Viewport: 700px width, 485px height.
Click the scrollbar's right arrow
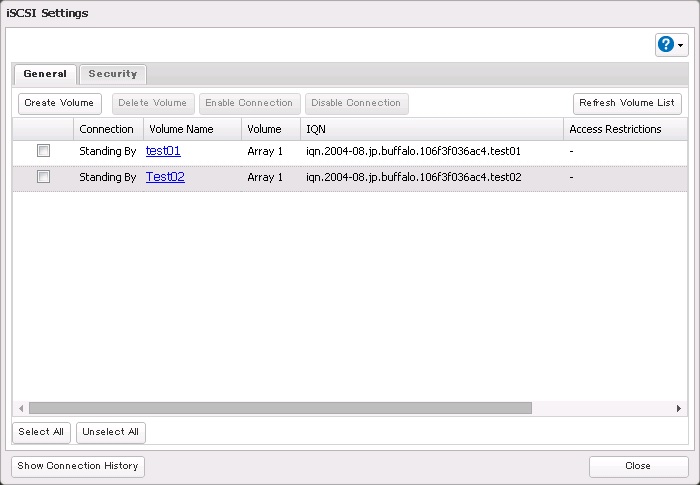pos(679,408)
